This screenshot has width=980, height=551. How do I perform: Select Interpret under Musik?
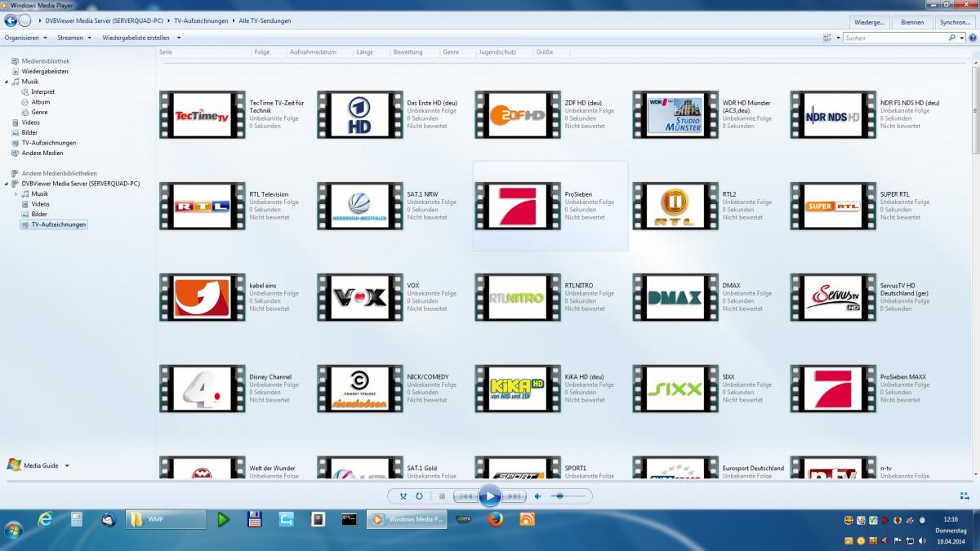[x=42, y=91]
